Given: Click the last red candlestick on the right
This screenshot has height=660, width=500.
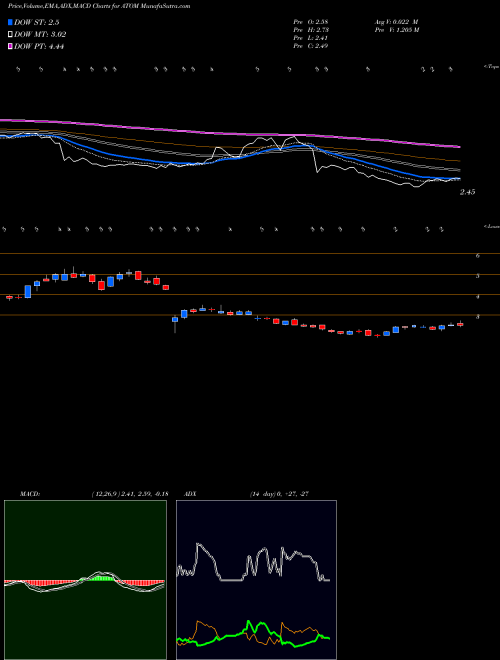Looking at the screenshot, I should 460,324.
